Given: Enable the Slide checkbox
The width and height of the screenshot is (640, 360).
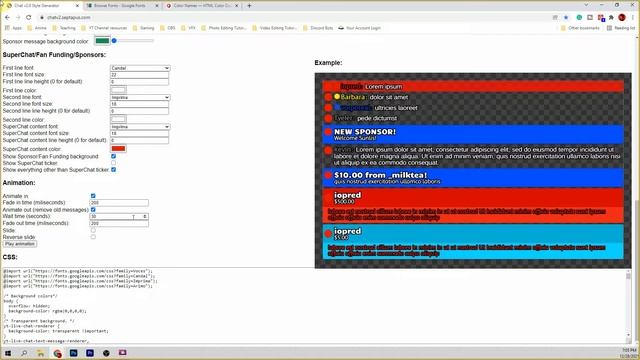Looking at the screenshot, I should [x=93, y=230].
